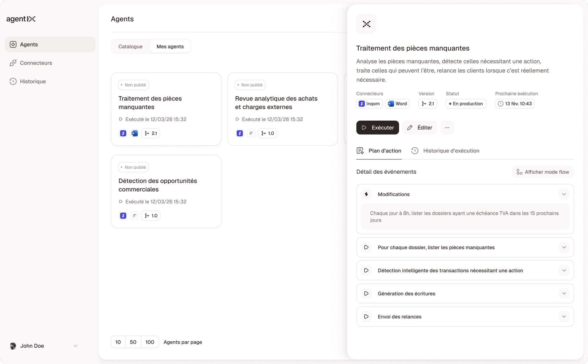Show flow mode with Afficher mode flow

542,172
